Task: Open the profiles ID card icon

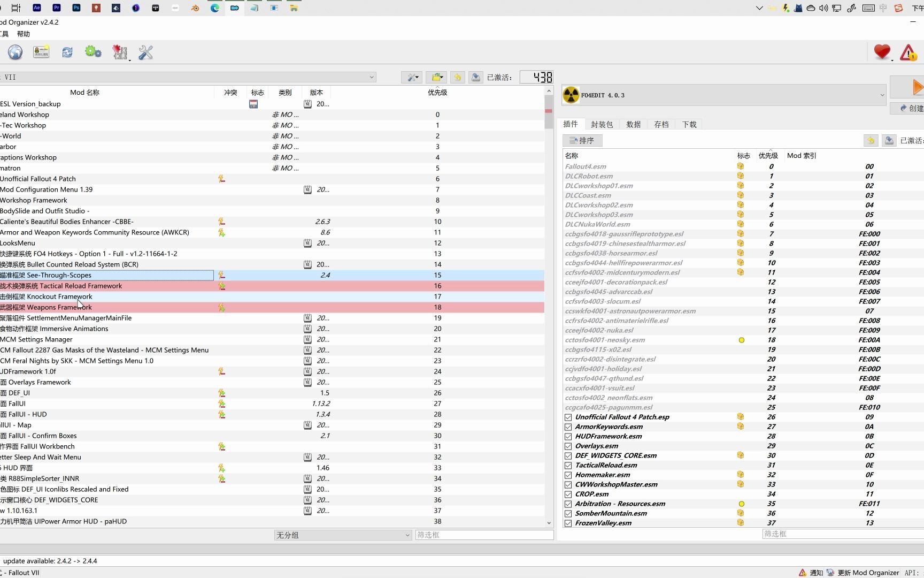Action: (x=41, y=52)
